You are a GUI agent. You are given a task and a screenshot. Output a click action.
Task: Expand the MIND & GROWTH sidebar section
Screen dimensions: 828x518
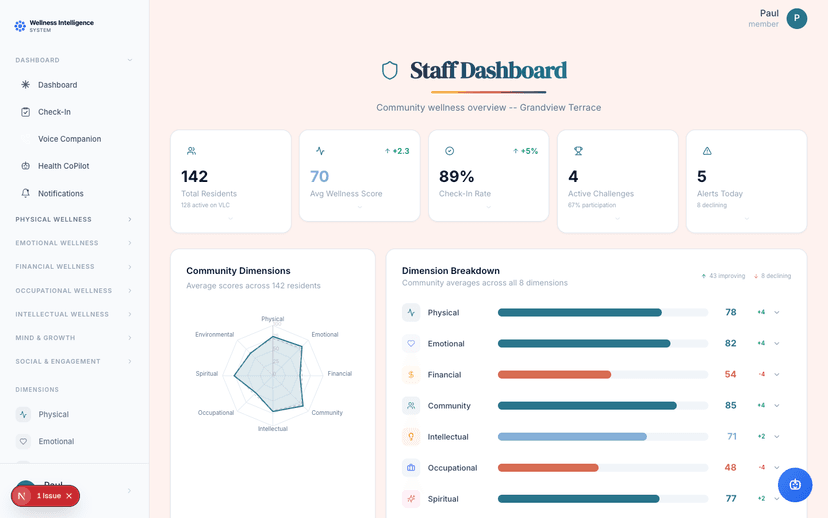click(129, 338)
